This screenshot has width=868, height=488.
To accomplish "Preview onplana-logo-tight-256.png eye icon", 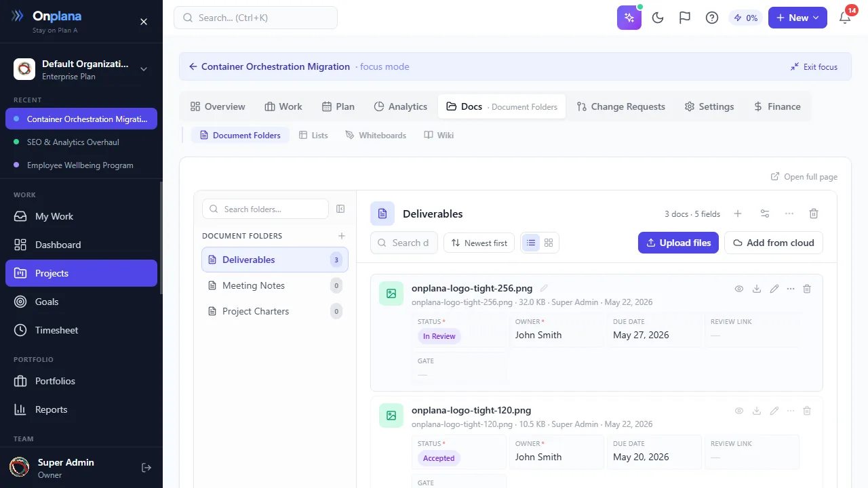I will [739, 289].
